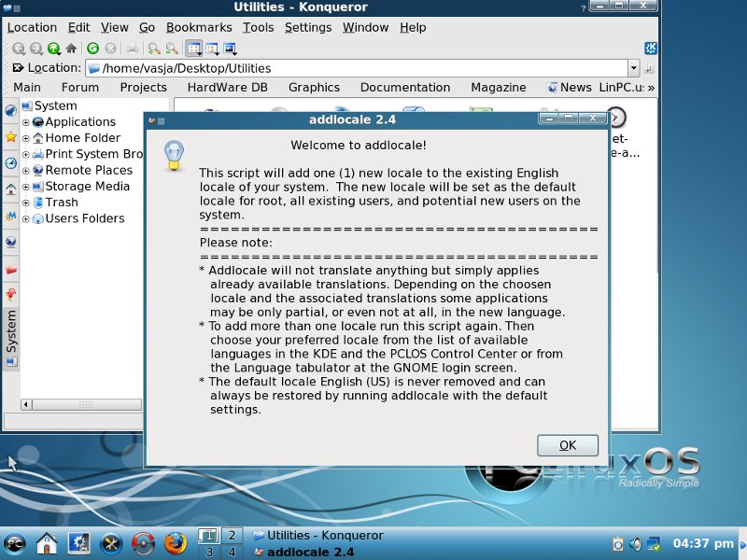This screenshot has width=747, height=560.
Task: Click the Print icon in toolbar
Action: (133, 49)
